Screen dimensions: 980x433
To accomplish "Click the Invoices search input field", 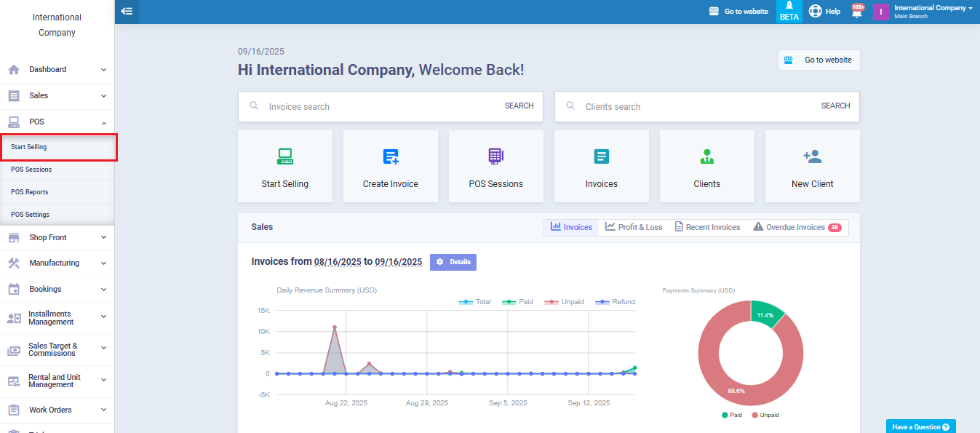I will pos(378,106).
